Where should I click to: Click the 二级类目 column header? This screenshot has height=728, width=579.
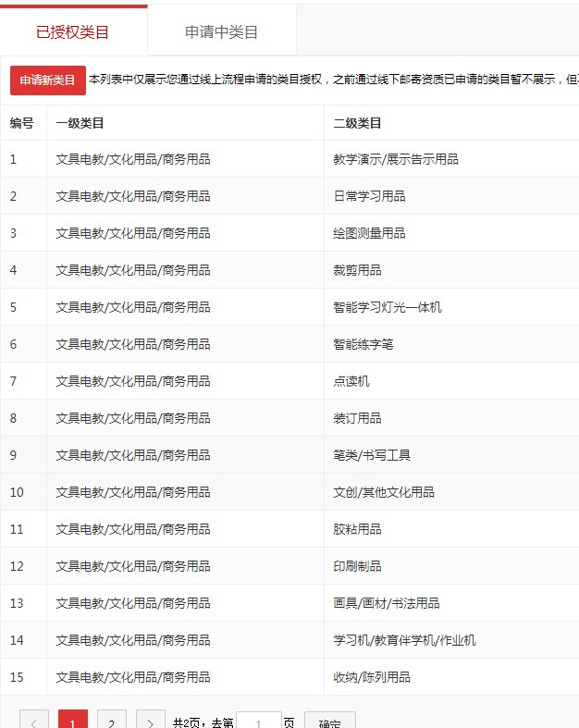tap(451, 123)
